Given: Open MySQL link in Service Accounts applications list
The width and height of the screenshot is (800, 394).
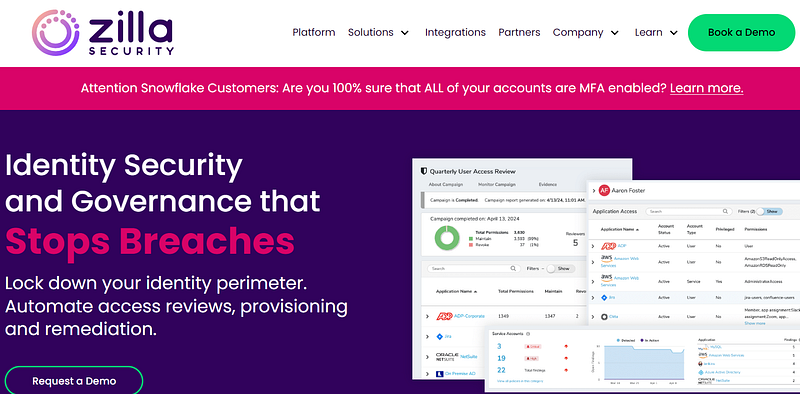Looking at the screenshot, I should coord(717,347).
